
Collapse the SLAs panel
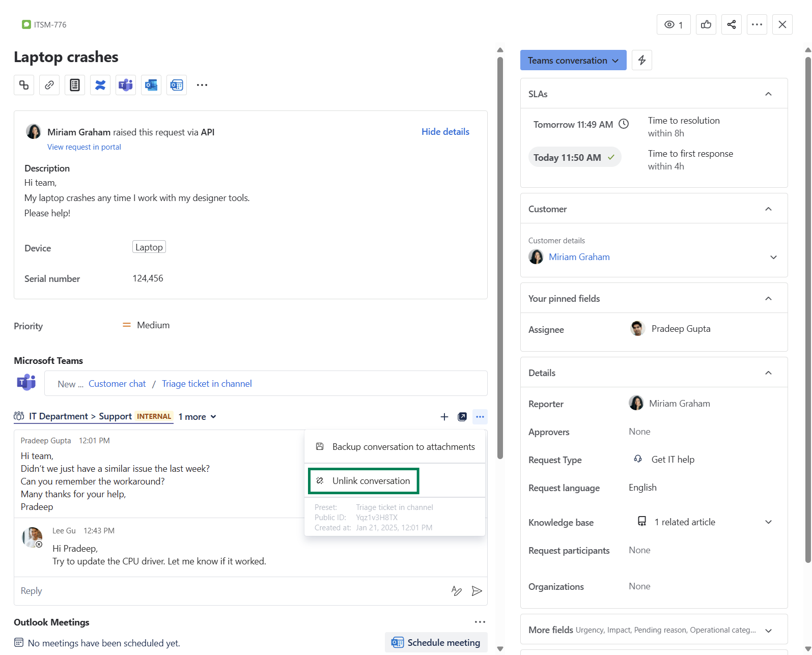click(x=768, y=94)
